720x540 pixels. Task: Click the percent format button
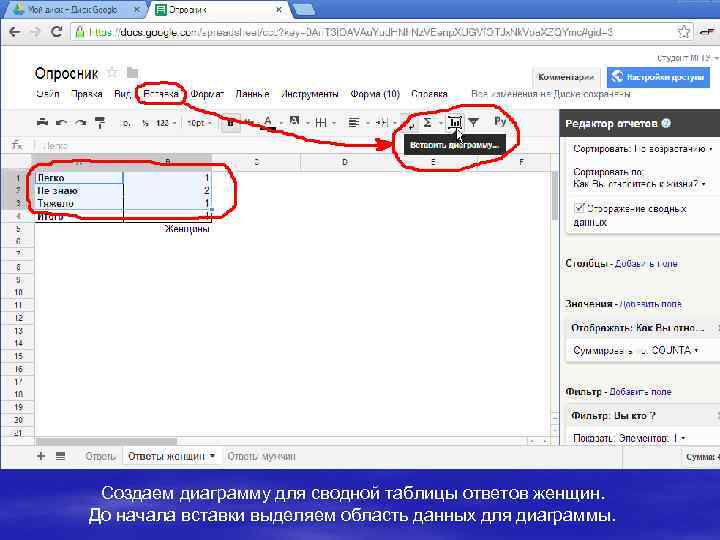[145, 123]
